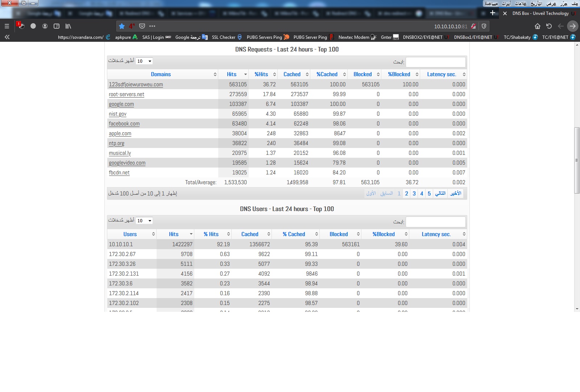Open the علامات (Bookmarks) menu

[521, 4]
